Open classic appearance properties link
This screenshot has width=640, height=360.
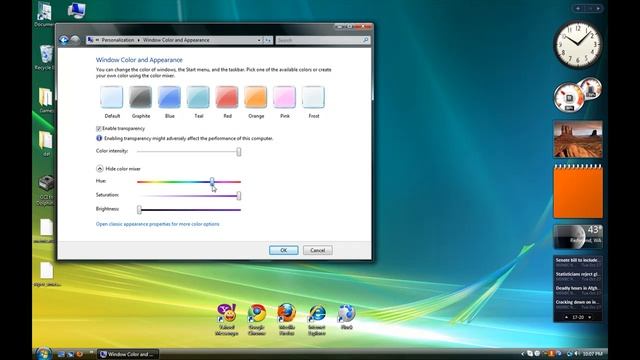pyautogui.click(x=158, y=224)
